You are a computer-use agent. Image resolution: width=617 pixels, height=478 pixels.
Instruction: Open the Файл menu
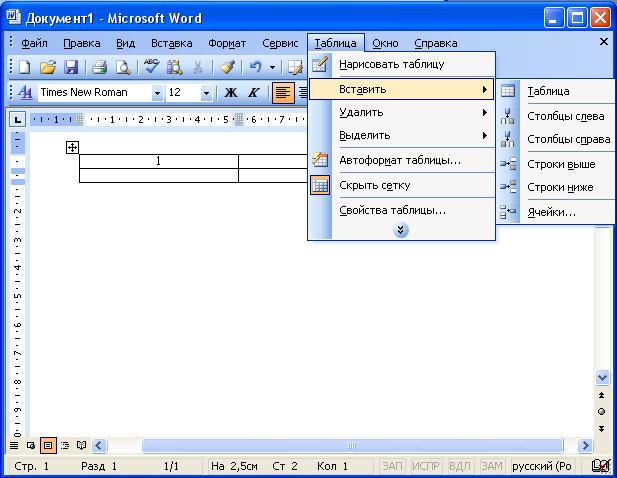pos(34,43)
